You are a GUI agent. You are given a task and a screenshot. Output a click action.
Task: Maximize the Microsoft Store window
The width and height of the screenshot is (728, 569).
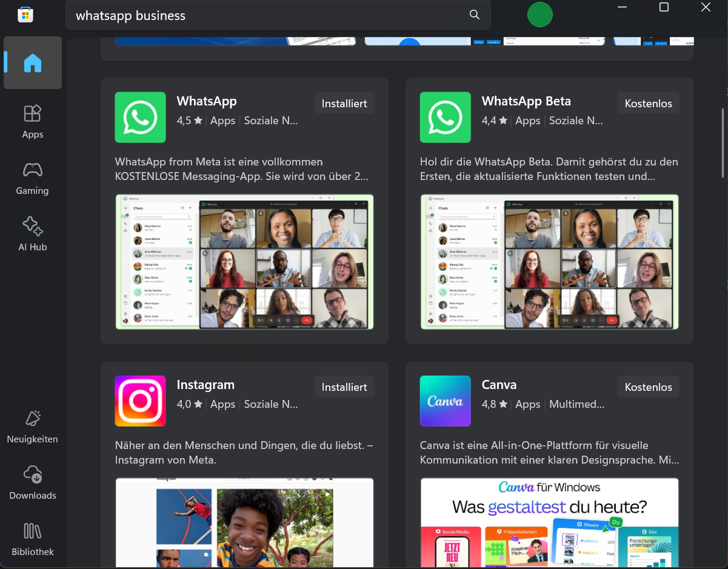(x=664, y=7)
